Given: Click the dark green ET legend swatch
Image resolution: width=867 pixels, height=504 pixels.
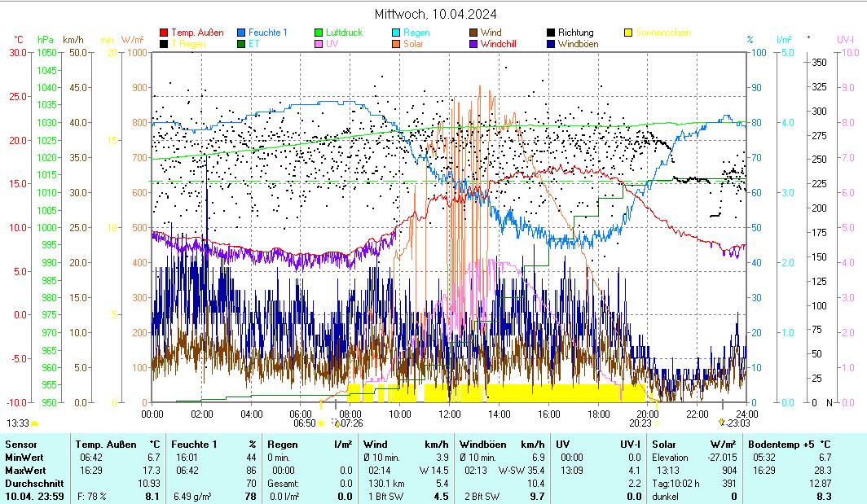Looking at the screenshot, I should (242, 44).
